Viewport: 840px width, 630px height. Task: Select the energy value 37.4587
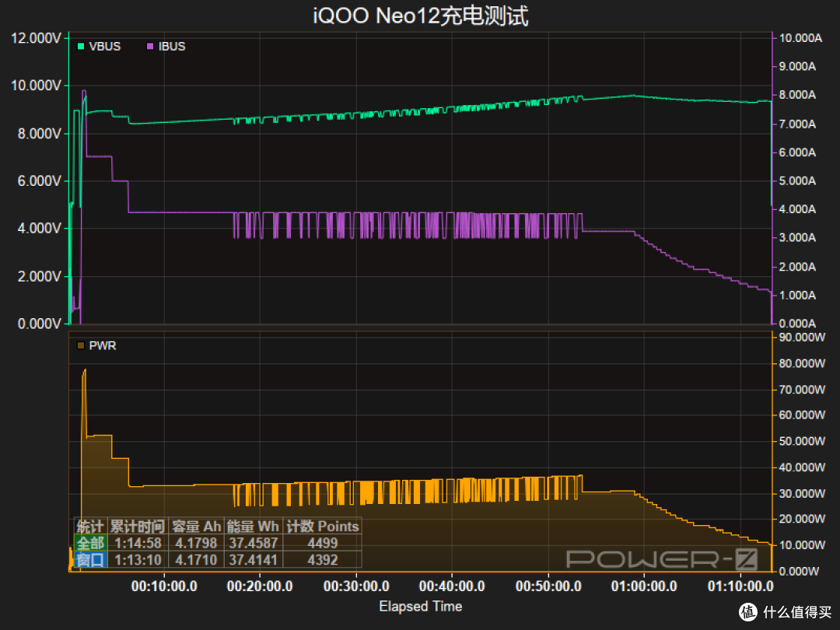click(x=254, y=543)
